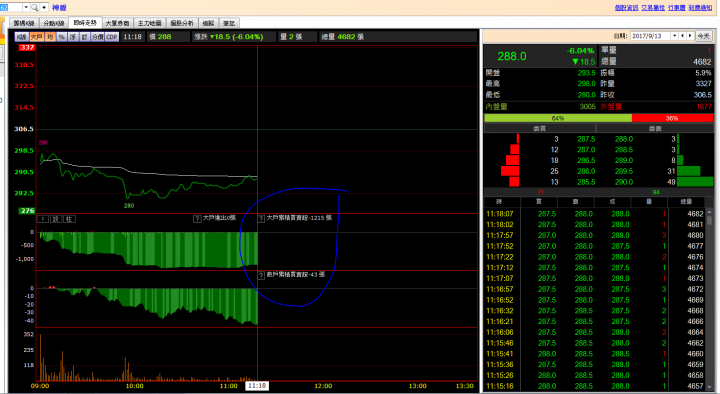Click the 今天 today button
Viewport: 720px width, 394px height.
coord(703,35)
